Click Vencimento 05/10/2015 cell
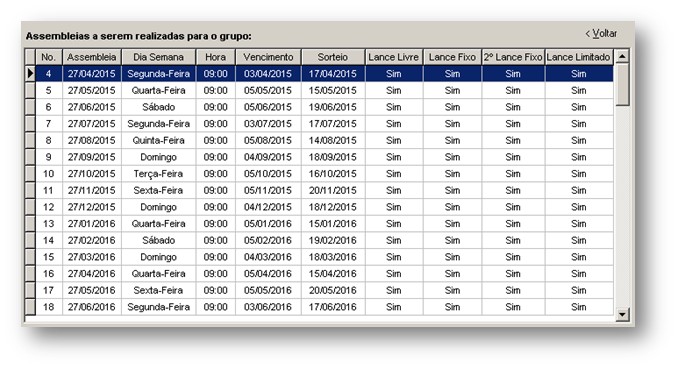Viewport: 677px width, 369px height. (x=268, y=174)
